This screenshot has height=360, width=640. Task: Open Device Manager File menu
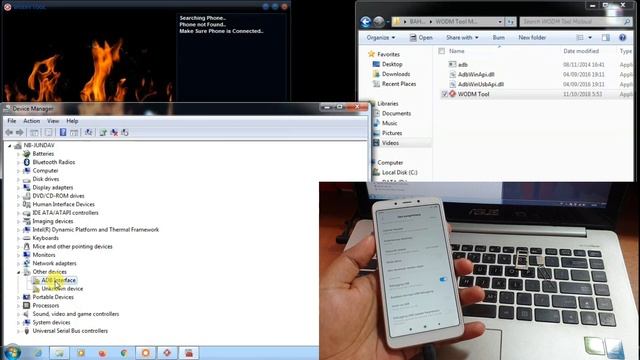[12, 121]
